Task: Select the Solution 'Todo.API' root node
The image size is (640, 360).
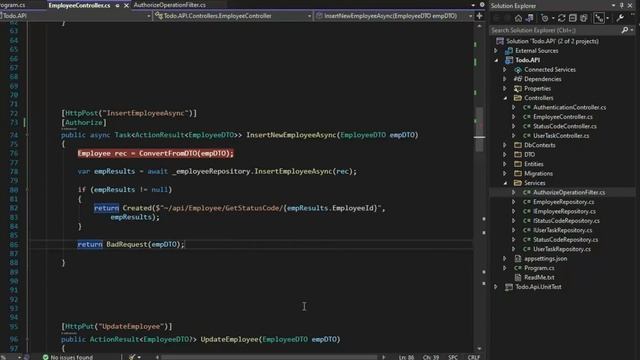Action: [552, 41]
